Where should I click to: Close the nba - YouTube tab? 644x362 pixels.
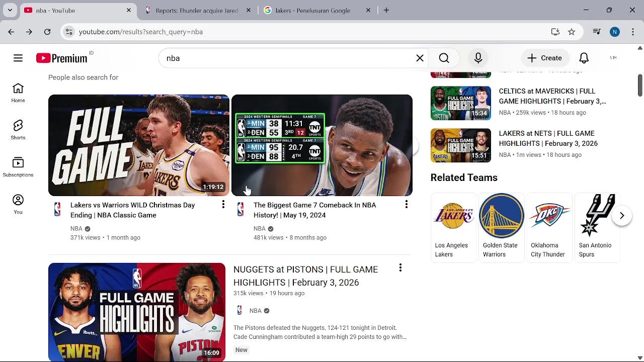tap(129, 10)
